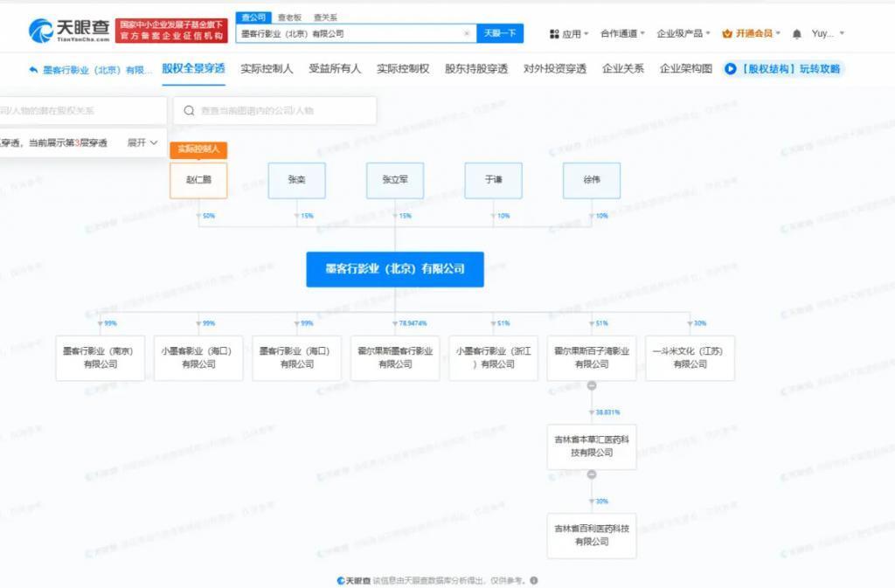The image size is (895, 588).
Task: Click the magnifier icon in chart search box
Action: (x=188, y=110)
